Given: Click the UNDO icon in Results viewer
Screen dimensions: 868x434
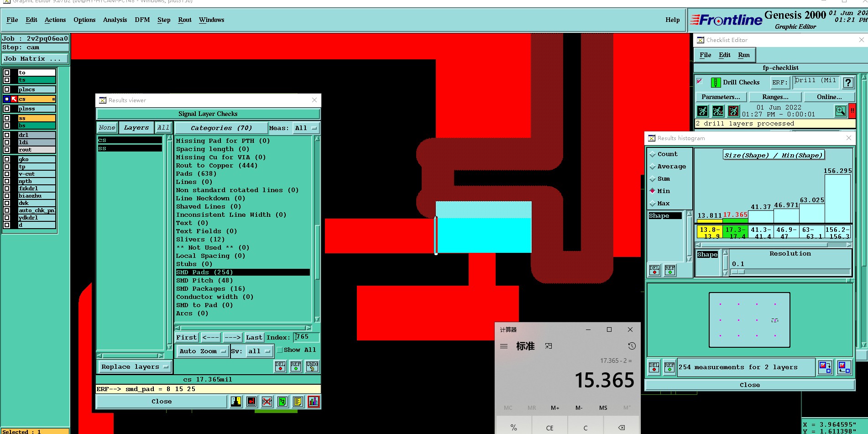Looking at the screenshot, I should (312, 366).
